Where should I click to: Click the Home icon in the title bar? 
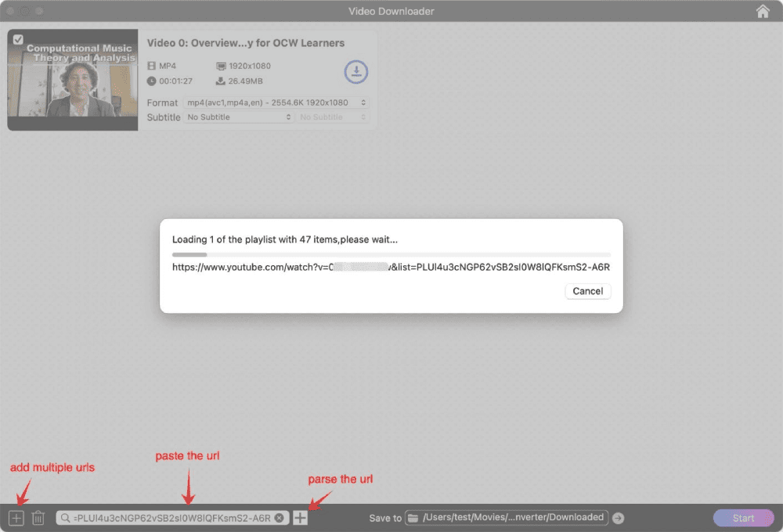[x=763, y=11]
